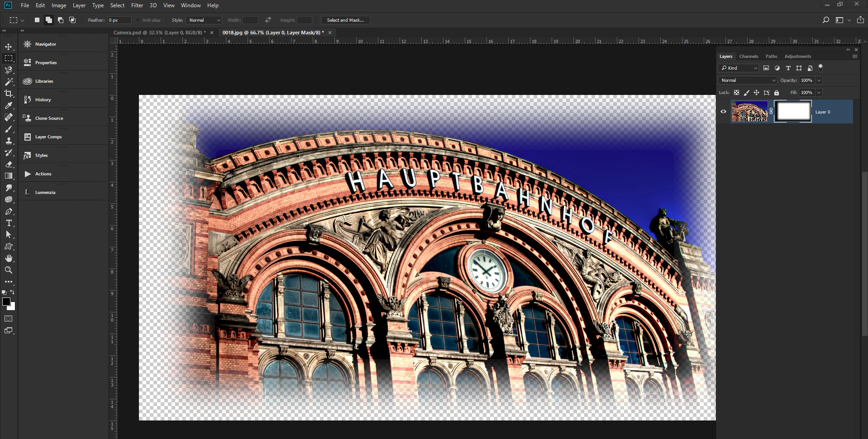Image resolution: width=868 pixels, height=439 pixels.
Task: Open the Layers panel options menu
Action: pos(855,57)
